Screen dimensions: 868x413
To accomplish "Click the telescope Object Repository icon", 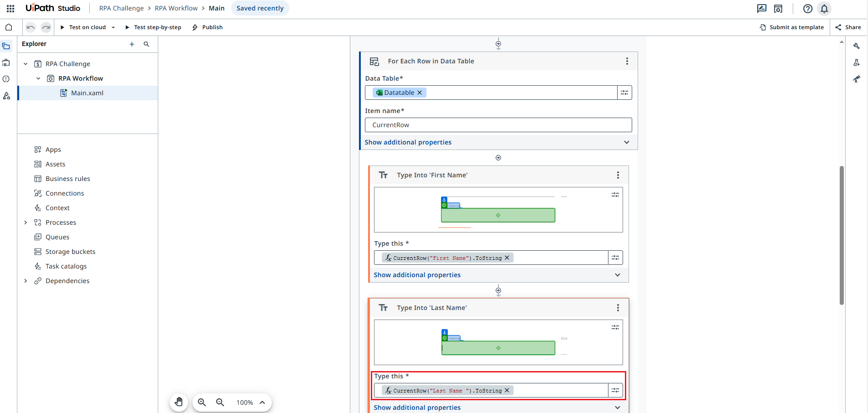I will point(857,79).
